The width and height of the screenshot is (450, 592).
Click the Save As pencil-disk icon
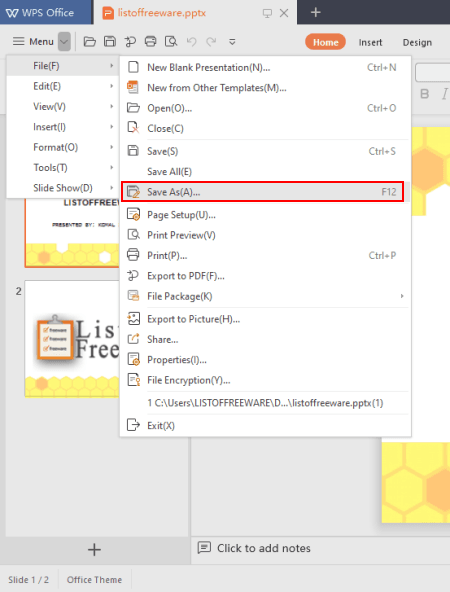tap(133, 192)
